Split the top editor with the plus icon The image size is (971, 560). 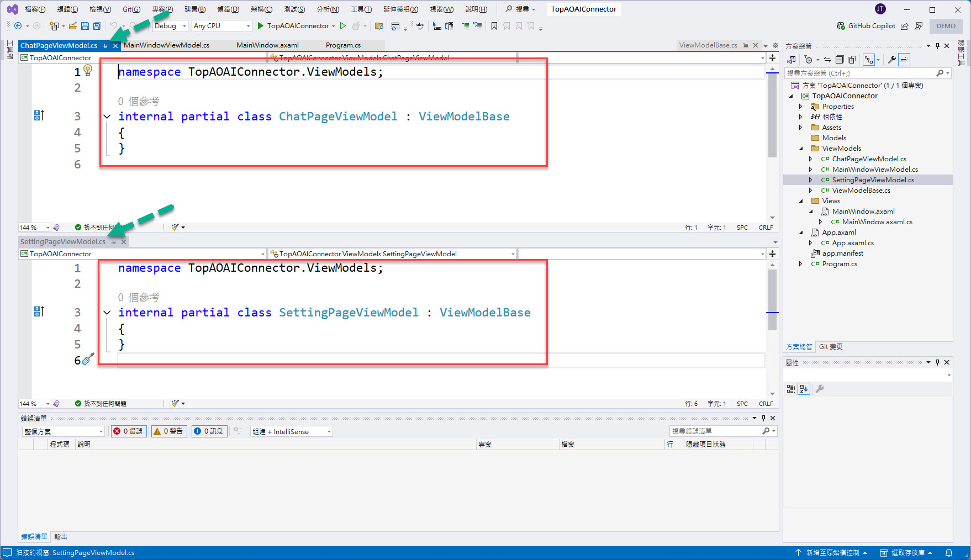point(772,57)
